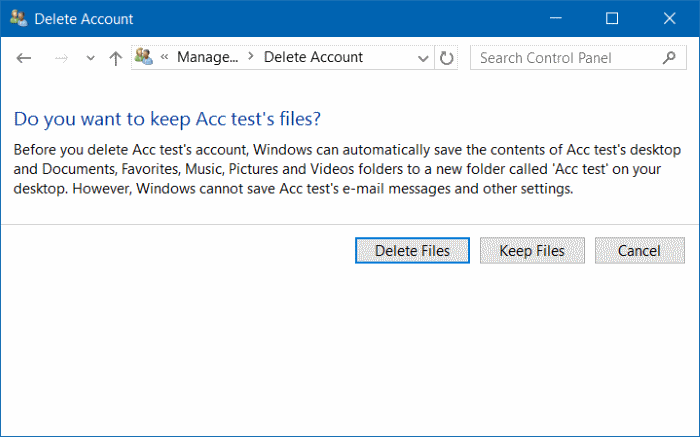
Task: Maximize the Delete Account window
Action: 612,18
